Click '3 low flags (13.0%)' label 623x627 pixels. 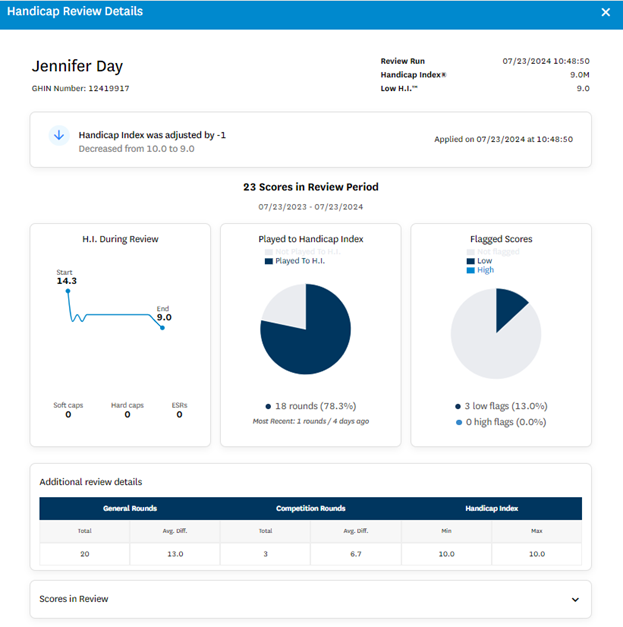point(506,406)
